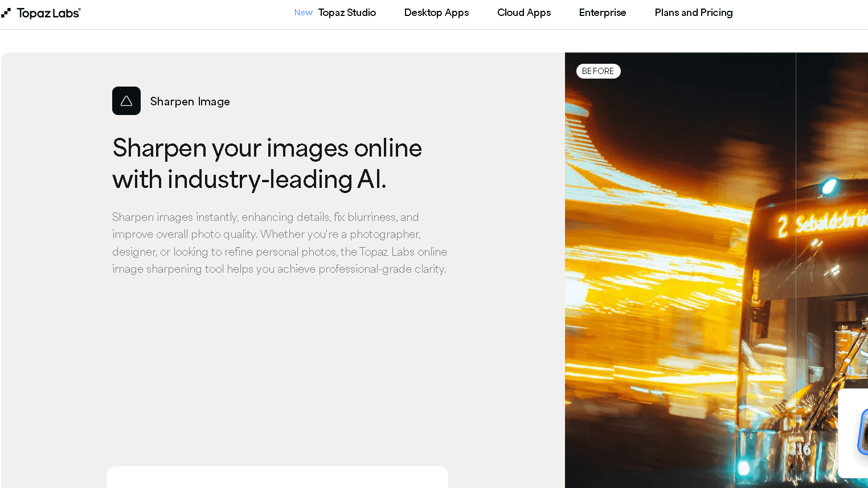
Task: Click the Topaz Labs wordmark to go home
Action: click(x=48, y=13)
